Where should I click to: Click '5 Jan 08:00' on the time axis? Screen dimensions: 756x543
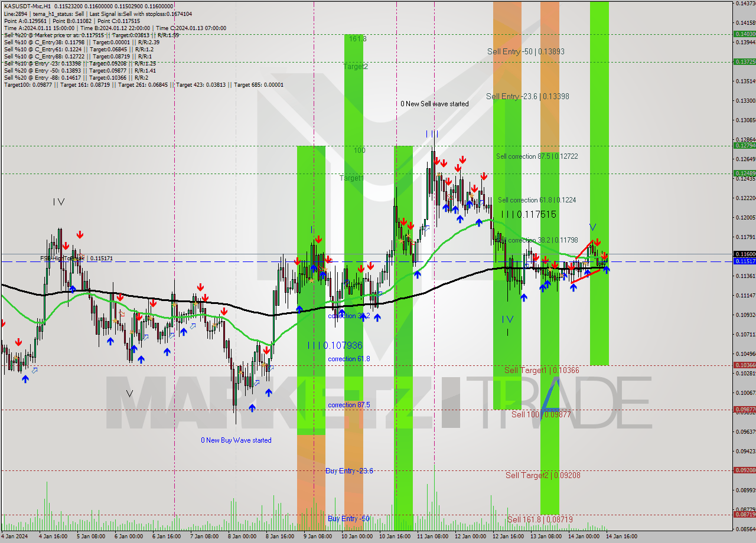click(90, 537)
